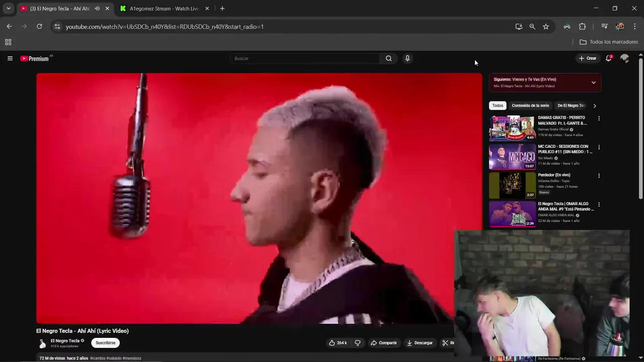Show more filter chips with right arrow
The height and width of the screenshot is (362, 644).
click(594, 106)
